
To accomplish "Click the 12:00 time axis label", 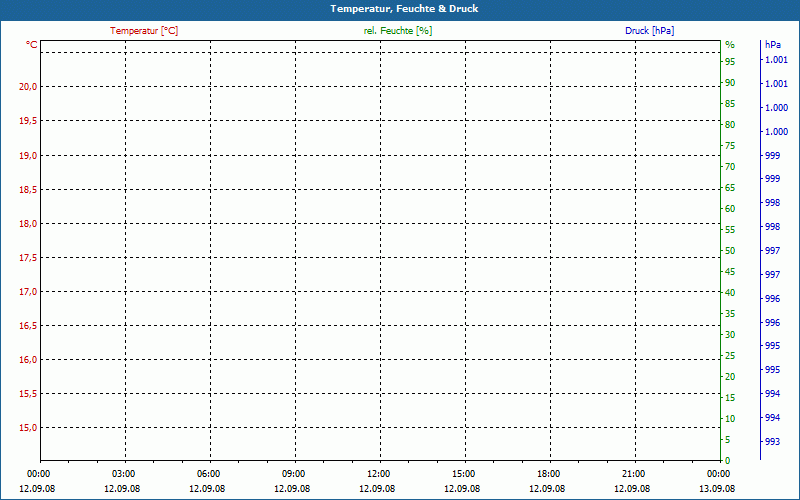I will click(379, 474).
